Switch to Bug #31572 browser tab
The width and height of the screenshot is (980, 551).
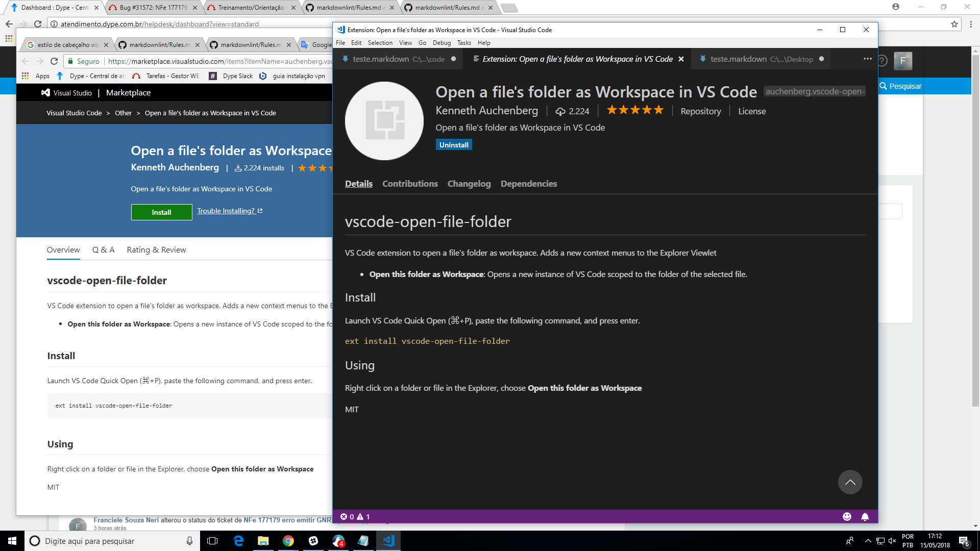154,8
